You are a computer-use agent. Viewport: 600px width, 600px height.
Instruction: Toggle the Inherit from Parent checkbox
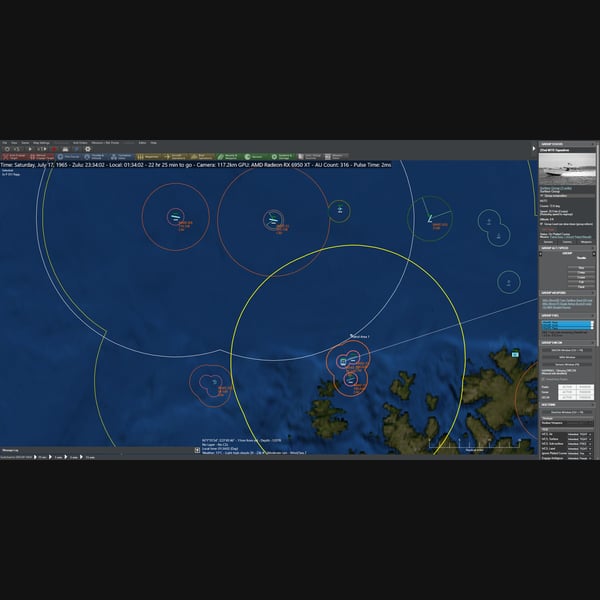(x=543, y=379)
